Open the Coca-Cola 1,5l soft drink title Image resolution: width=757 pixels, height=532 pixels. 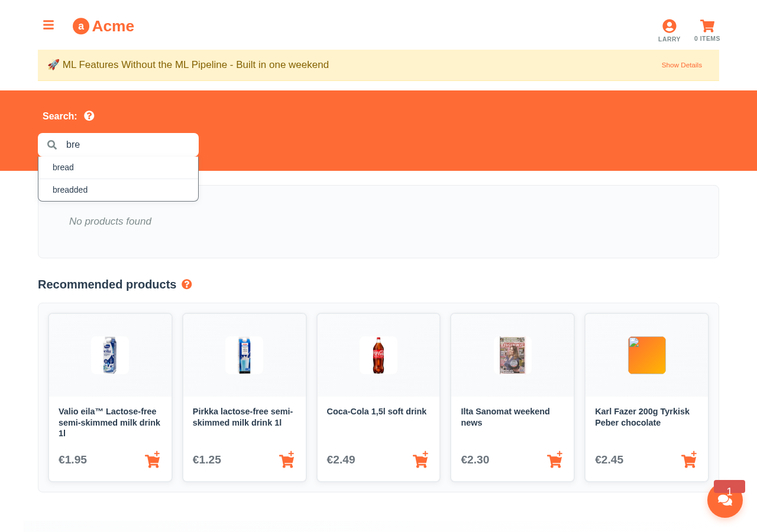pyautogui.click(x=376, y=411)
